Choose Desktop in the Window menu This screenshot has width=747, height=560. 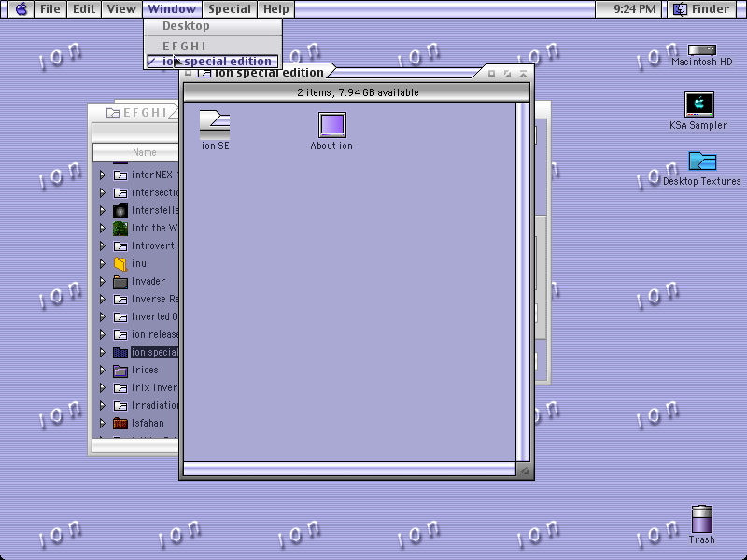pyautogui.click(x=213, y=26)
